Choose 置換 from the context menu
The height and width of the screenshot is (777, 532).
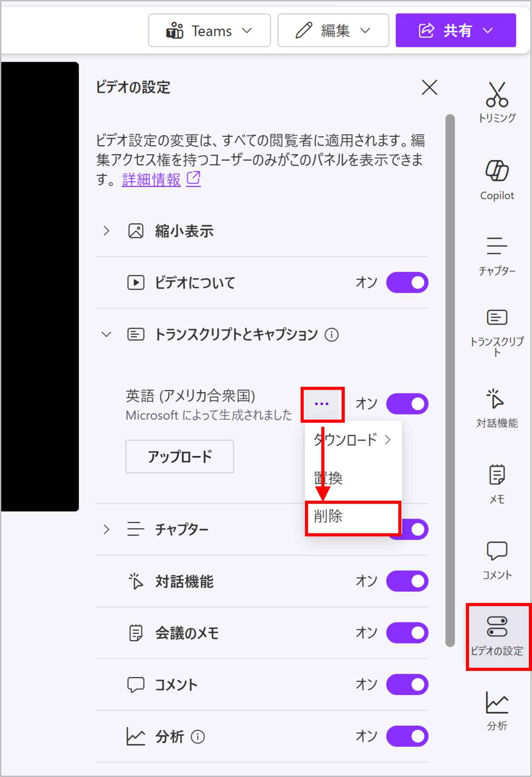click(353, 478)
